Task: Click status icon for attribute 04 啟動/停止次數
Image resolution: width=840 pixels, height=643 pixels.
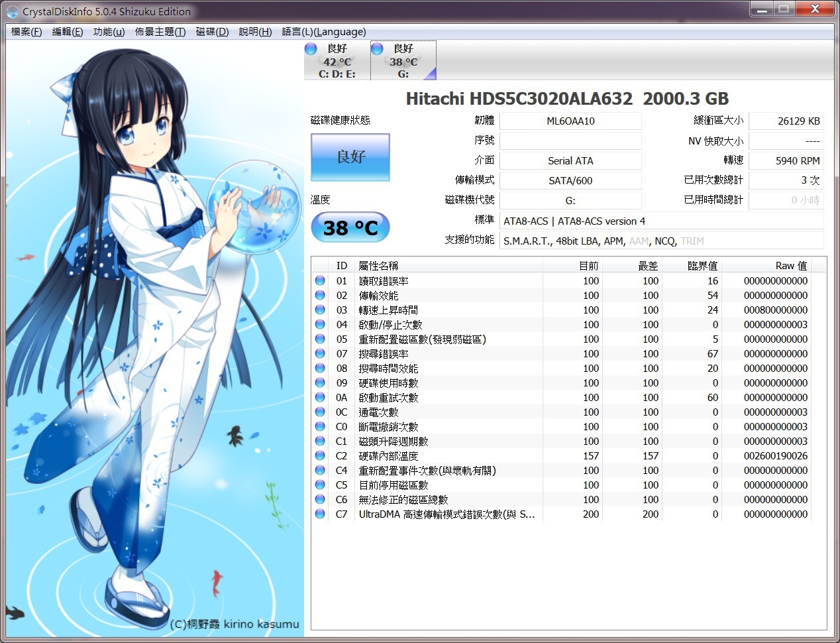Action: (x=320, y=324)
